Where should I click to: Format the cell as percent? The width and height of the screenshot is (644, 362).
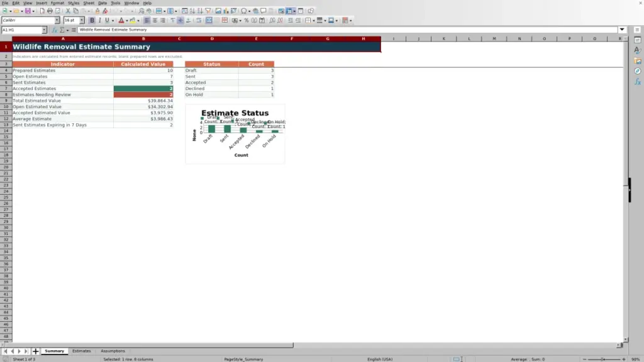click(x=247, y=21)
